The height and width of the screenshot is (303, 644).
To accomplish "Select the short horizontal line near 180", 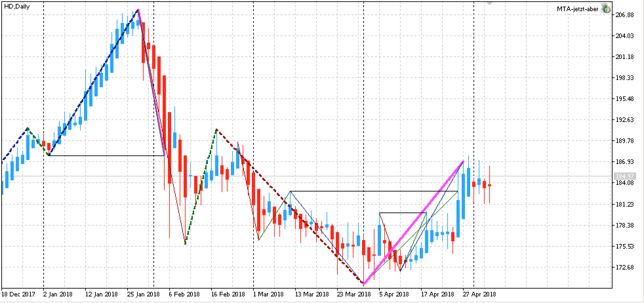I will coord(403,213).
